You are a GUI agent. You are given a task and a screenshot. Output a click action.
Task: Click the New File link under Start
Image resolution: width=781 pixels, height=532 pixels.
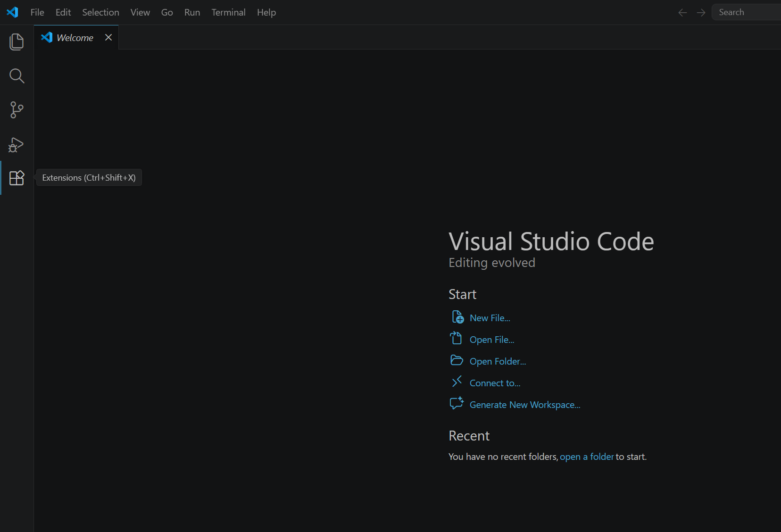490,317
